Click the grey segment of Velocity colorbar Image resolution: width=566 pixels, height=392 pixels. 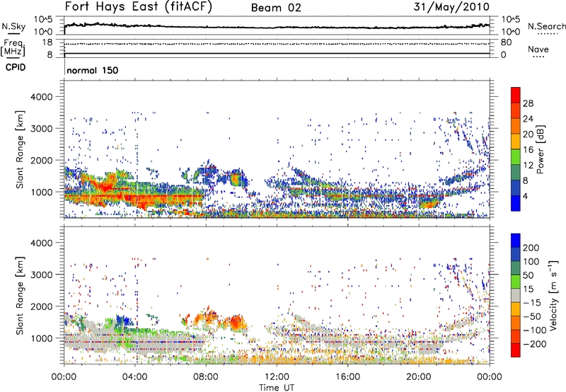tap(516, 295)
